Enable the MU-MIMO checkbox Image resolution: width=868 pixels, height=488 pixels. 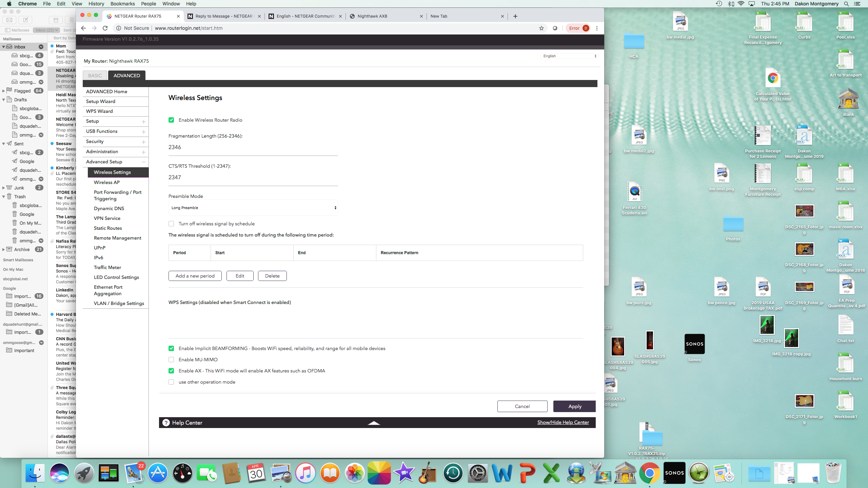click(x=171, y=360)
